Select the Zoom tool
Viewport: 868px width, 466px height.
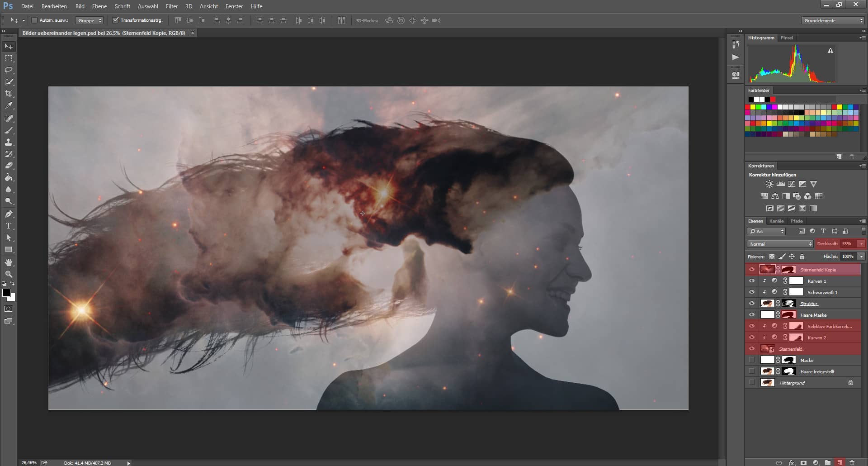click(x=8, y=274)
